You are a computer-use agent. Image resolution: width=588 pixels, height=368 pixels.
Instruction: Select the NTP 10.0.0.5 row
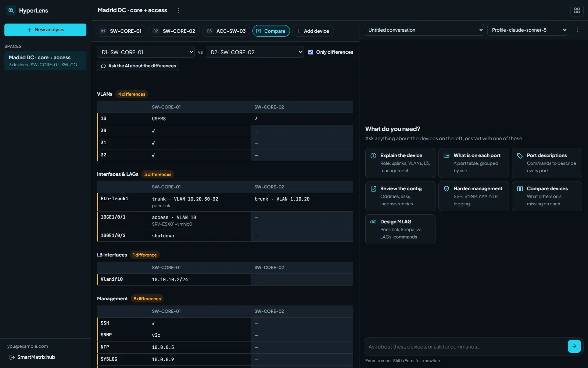point(225,347)
